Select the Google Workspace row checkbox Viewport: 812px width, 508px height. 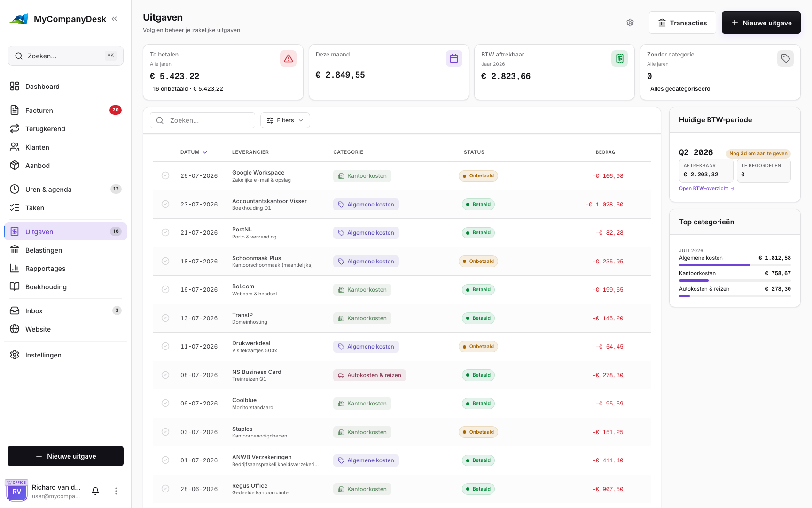165,175
